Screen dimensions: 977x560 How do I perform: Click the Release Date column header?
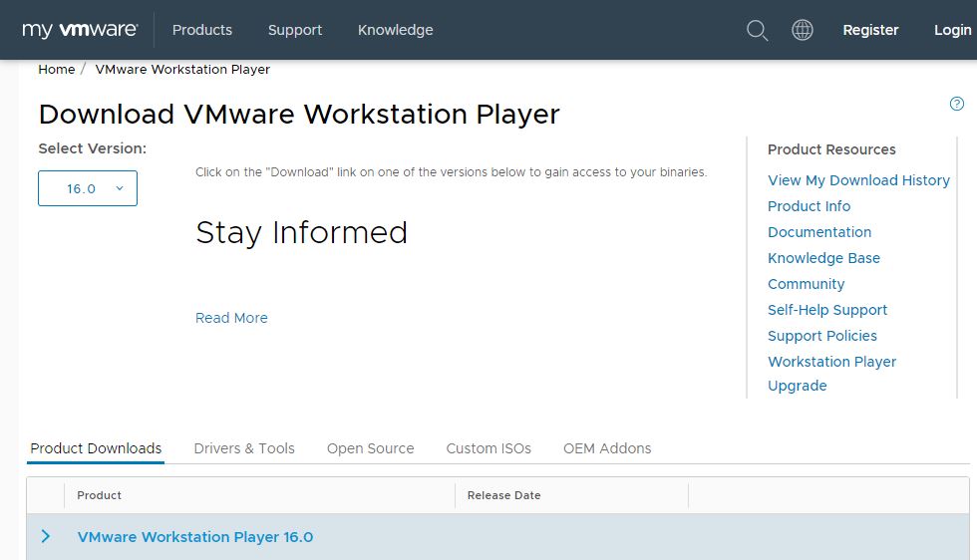click(504, 495)
